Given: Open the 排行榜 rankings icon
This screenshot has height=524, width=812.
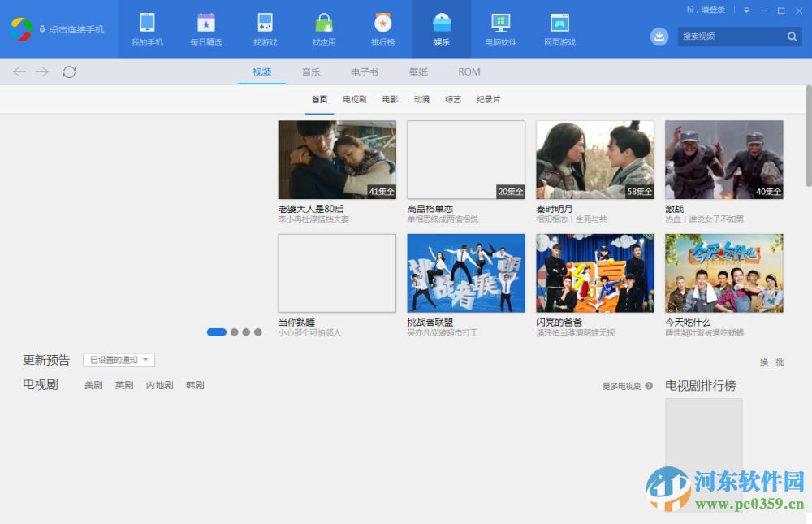Looking at the screenshot, I should coord(382,29).
